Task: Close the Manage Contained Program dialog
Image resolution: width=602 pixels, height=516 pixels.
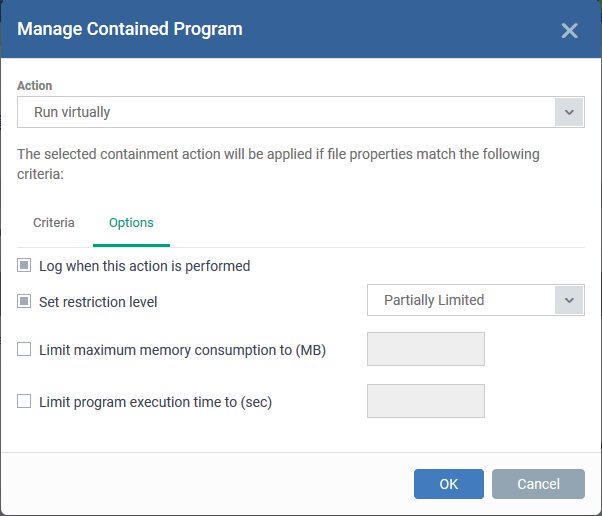Action: point(569,30)
